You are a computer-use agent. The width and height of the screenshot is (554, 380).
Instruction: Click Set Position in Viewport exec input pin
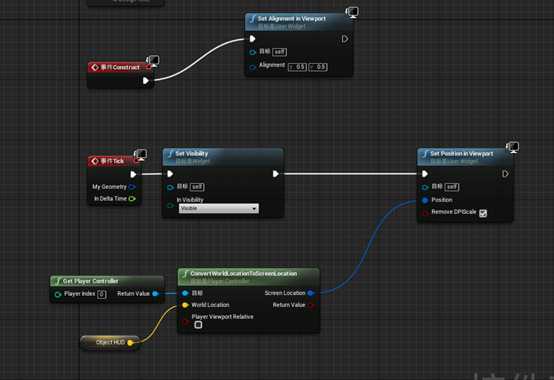pyautogui.click(x=425, y=174)
